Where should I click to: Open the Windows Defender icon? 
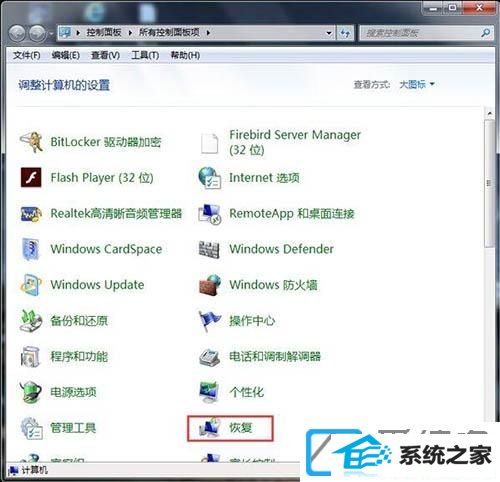[209, 249]
